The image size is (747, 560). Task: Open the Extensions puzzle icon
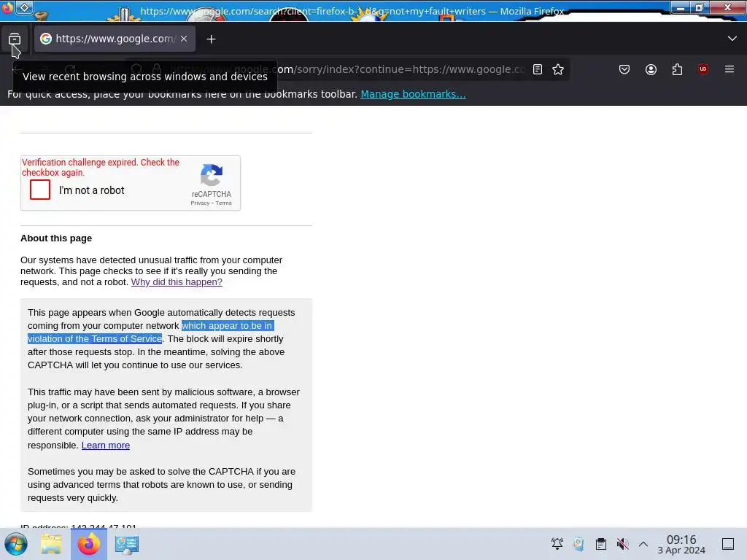(677, 69)
